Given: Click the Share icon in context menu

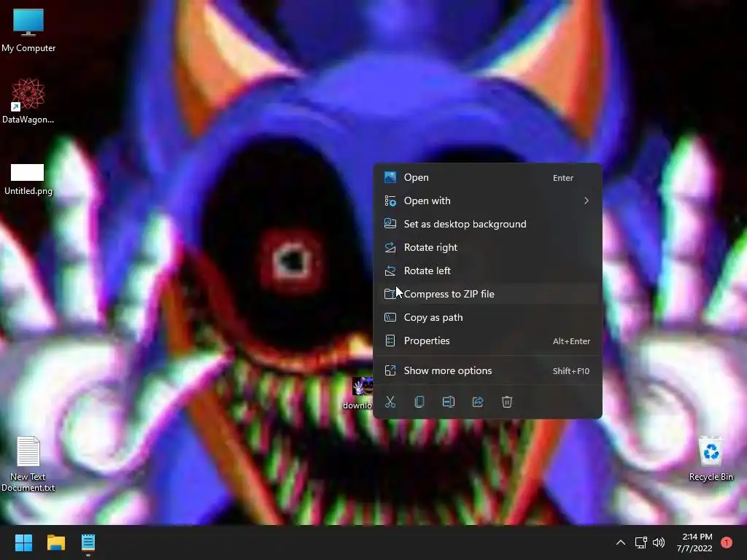Looking at the screenshot, I should (478, 402).
